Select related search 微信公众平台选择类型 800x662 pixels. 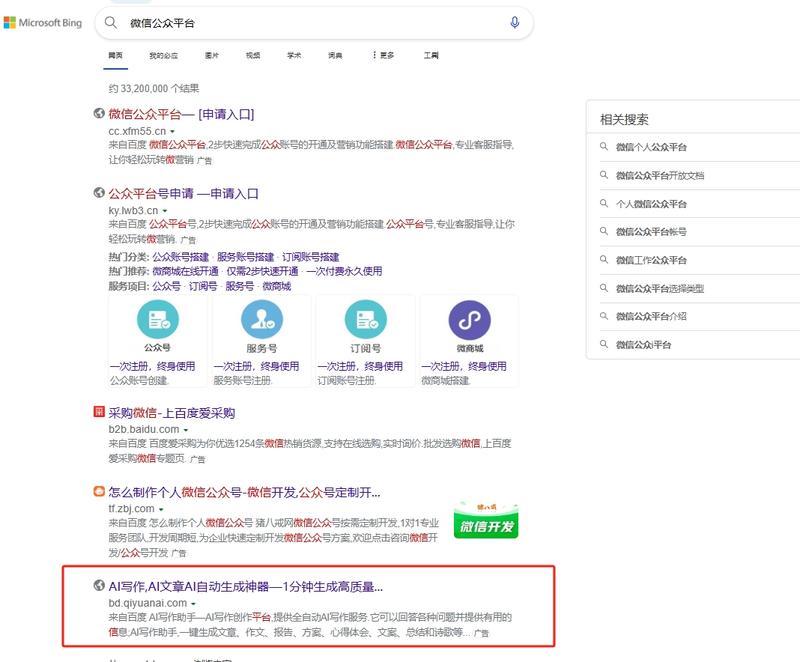pyautogui.click(x=660, y=288)
